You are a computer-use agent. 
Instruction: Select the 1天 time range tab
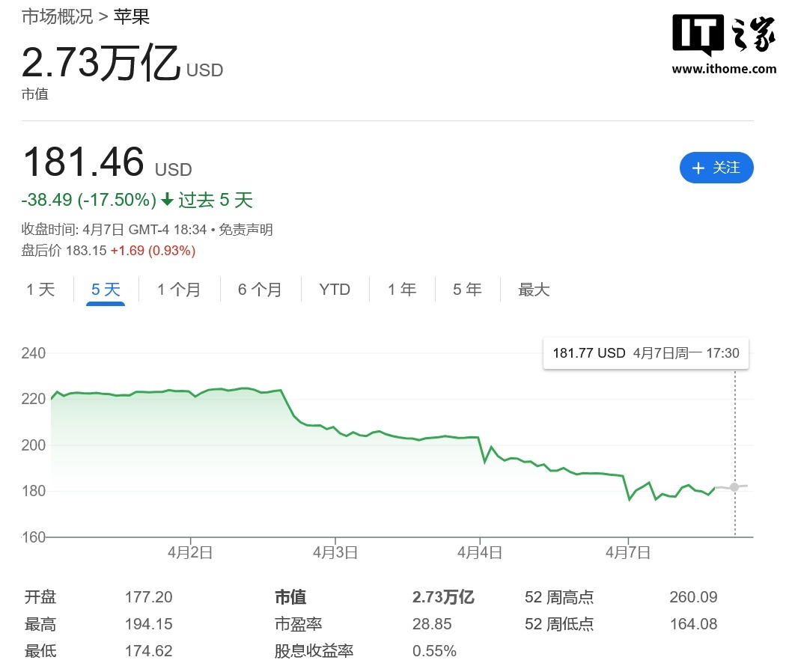coord(40,289)
